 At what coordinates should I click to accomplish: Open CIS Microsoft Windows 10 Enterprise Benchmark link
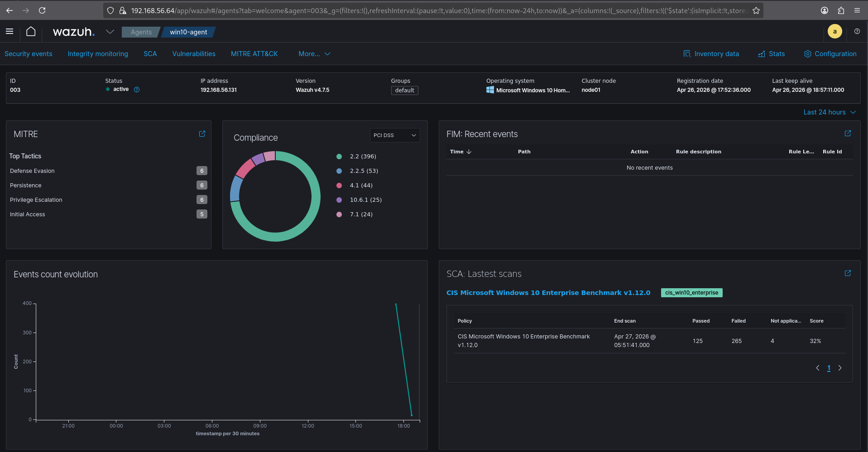coord(548,293)
